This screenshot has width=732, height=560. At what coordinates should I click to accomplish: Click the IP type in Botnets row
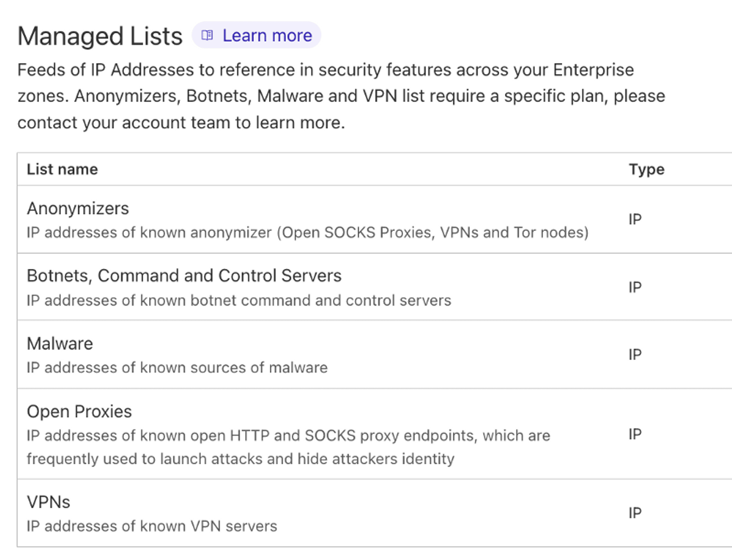[635, 287]
